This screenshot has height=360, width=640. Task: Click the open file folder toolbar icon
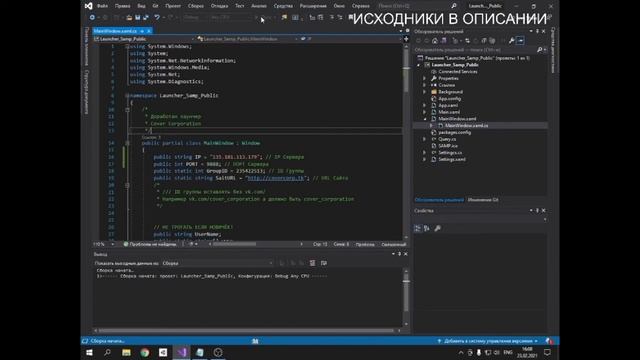[x=129, y=18]
